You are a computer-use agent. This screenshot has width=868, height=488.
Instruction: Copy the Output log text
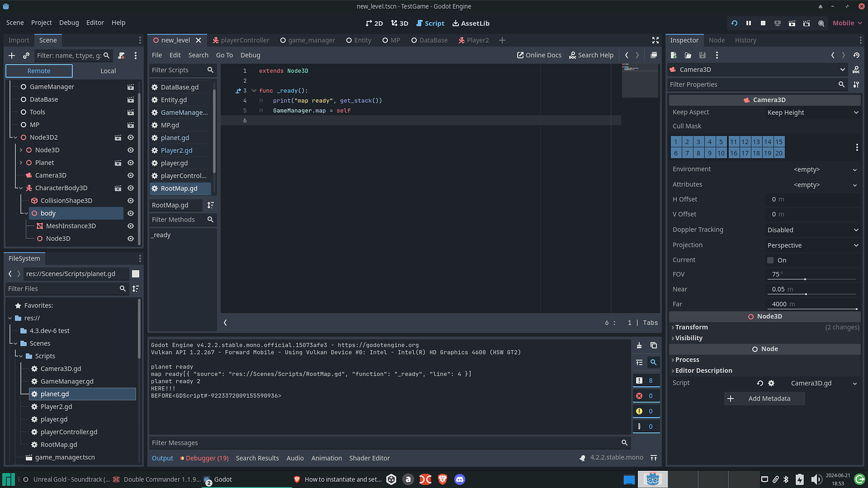(x=653, y=345)
